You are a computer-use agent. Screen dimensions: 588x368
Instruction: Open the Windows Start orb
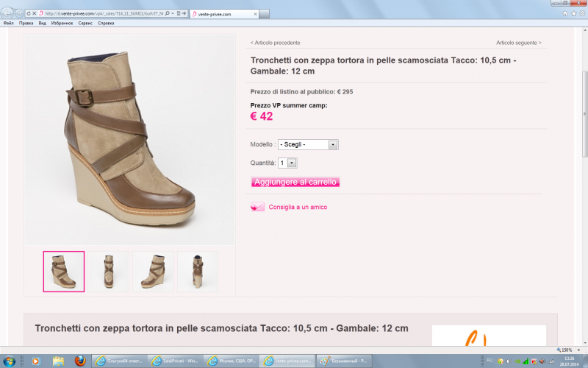pos(9,361)
